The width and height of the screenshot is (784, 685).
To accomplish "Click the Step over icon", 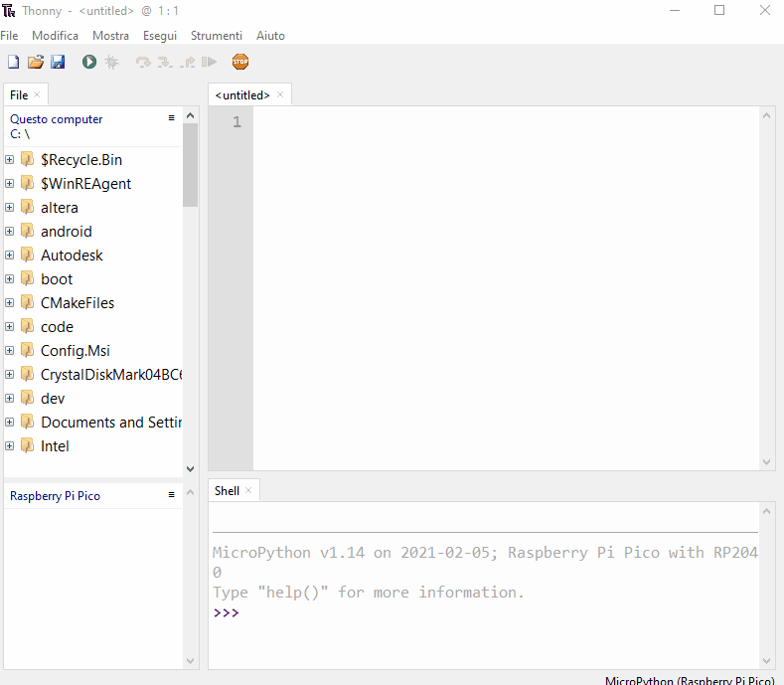I will click(143, 62).
